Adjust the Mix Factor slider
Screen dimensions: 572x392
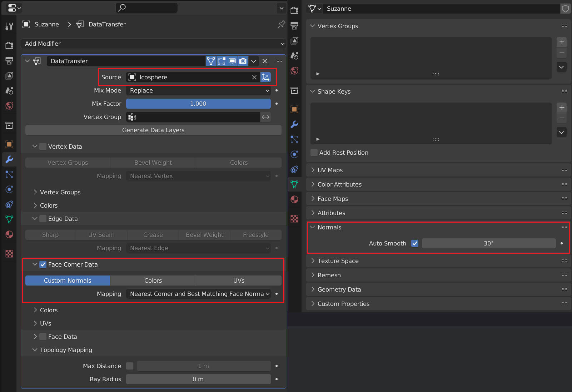(x=198, y=104)
